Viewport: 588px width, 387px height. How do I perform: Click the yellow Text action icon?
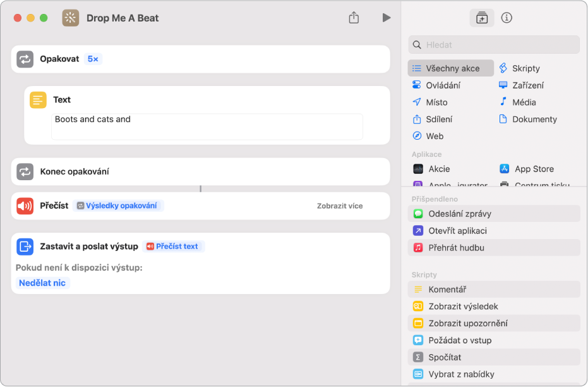(38, 100)
